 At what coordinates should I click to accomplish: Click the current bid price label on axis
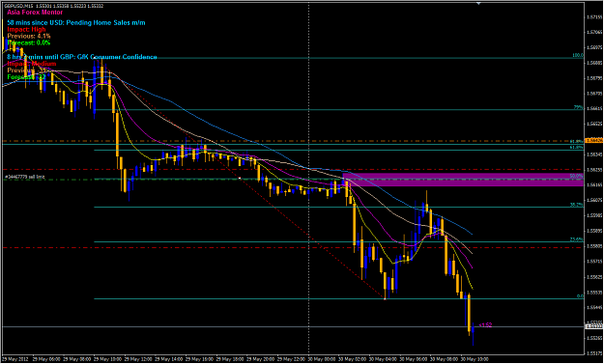click(x=593, y=326)
